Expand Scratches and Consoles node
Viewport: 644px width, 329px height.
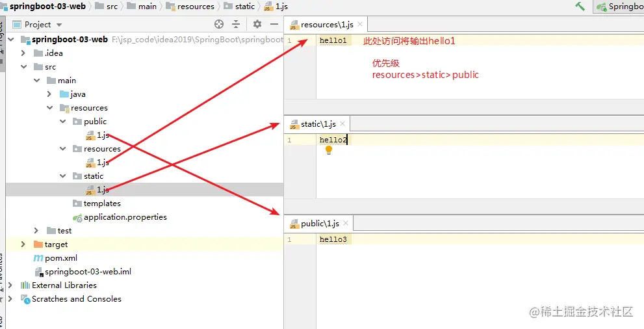tap(10, 298)
